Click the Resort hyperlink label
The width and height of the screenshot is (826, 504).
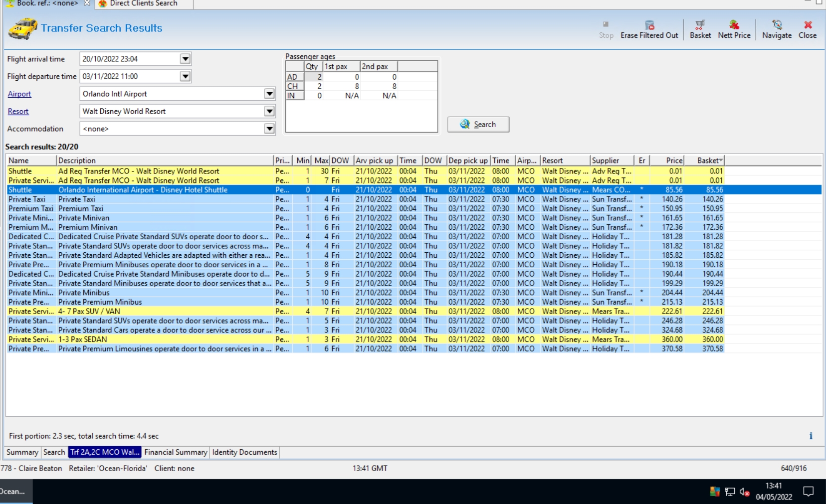pos(18,112)
